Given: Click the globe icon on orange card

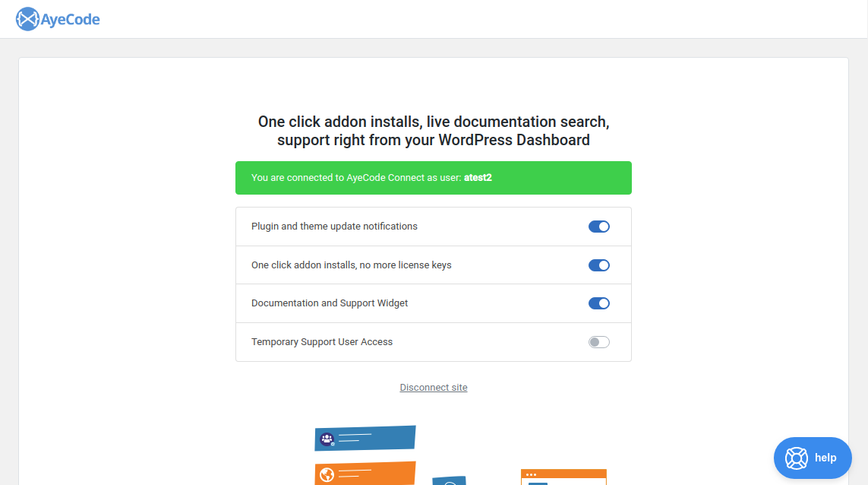Looking at the screenshot, I should (x=327, y=475).
